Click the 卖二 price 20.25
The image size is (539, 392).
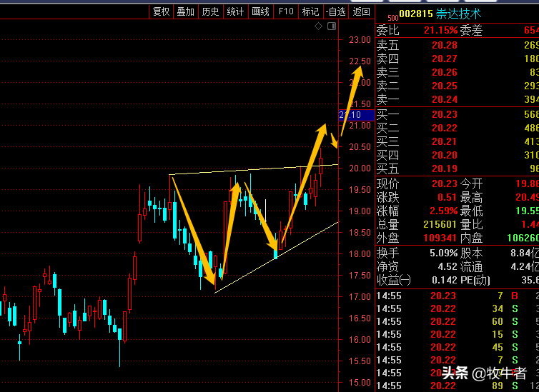(445, 86)
